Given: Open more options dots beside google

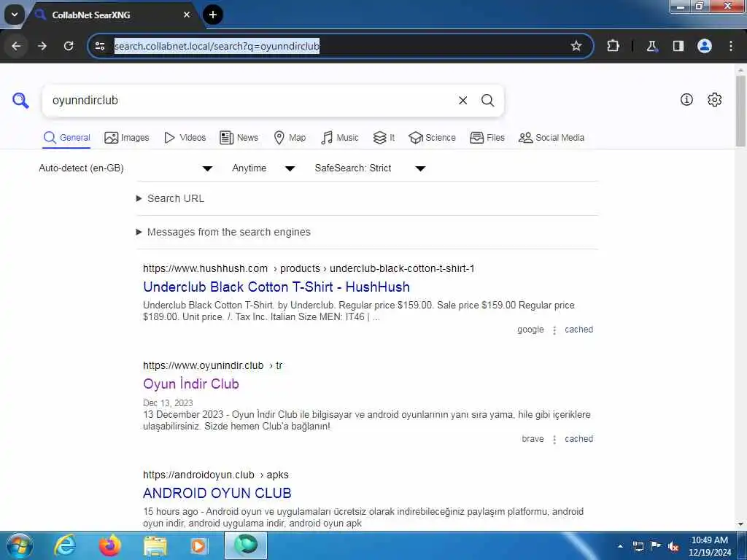Looking at the screenshot, I should coord(554,330).
